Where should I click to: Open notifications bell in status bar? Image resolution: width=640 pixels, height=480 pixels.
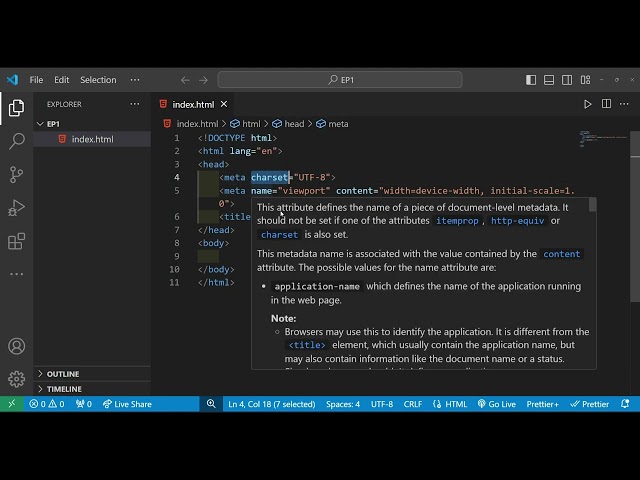(625, 404)
